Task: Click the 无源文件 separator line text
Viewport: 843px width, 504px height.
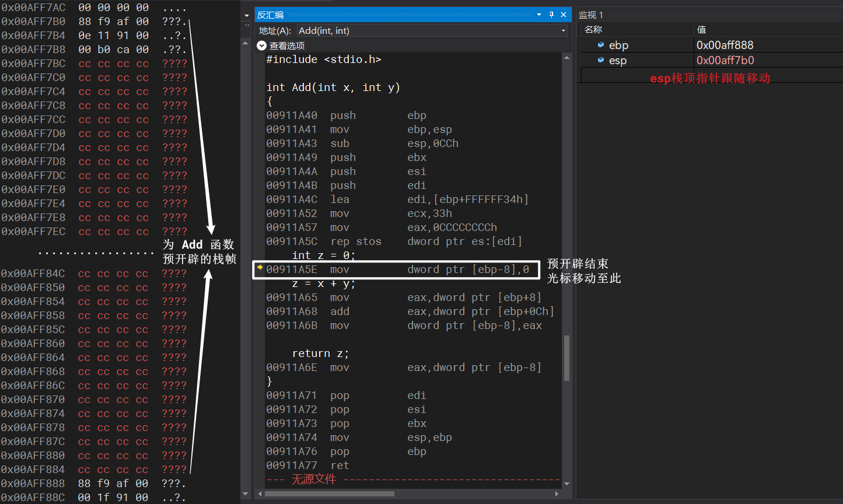Action: pyautogui.click(x=314, y=479)
